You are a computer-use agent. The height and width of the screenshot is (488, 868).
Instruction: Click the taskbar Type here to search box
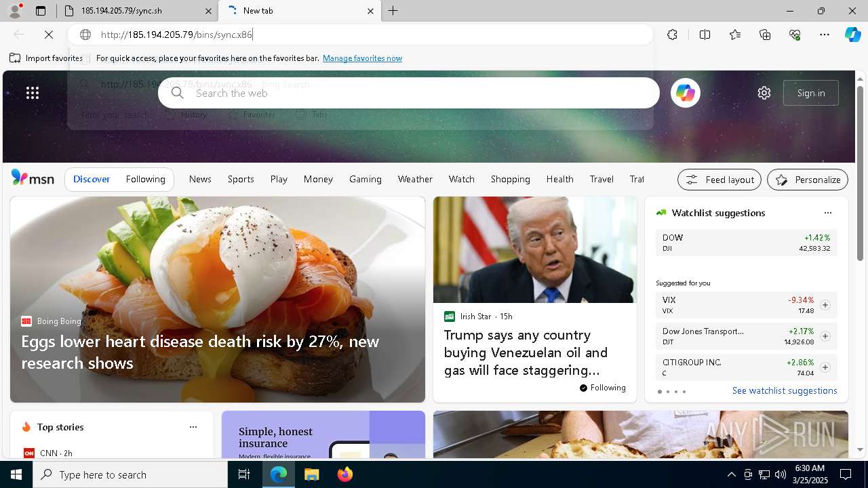point(130,474)
